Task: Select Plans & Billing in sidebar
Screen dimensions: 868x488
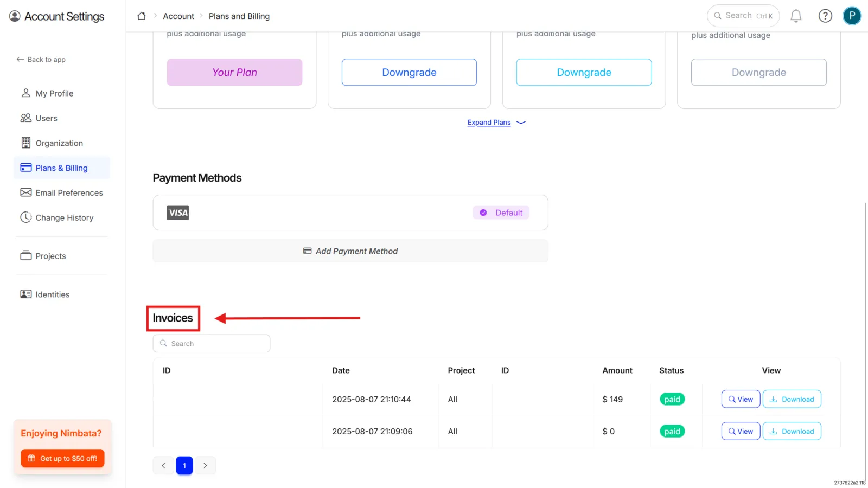Action: (x=61, y=168)
